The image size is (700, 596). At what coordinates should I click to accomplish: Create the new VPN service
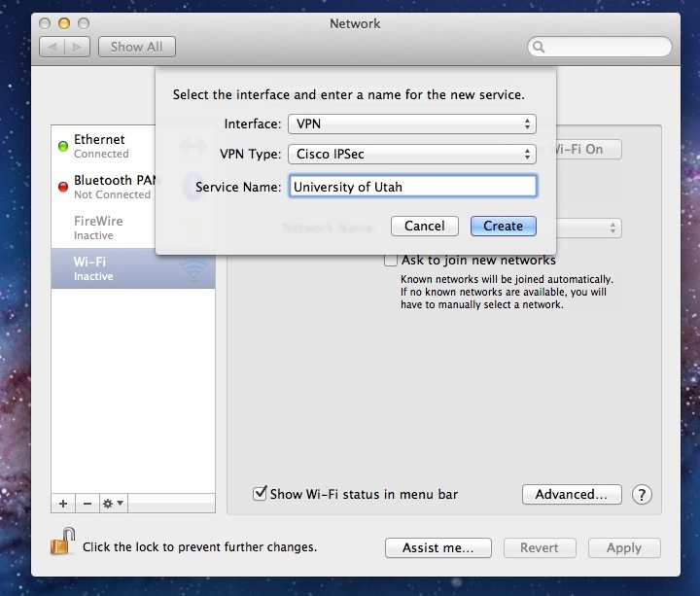click(504, 226)
